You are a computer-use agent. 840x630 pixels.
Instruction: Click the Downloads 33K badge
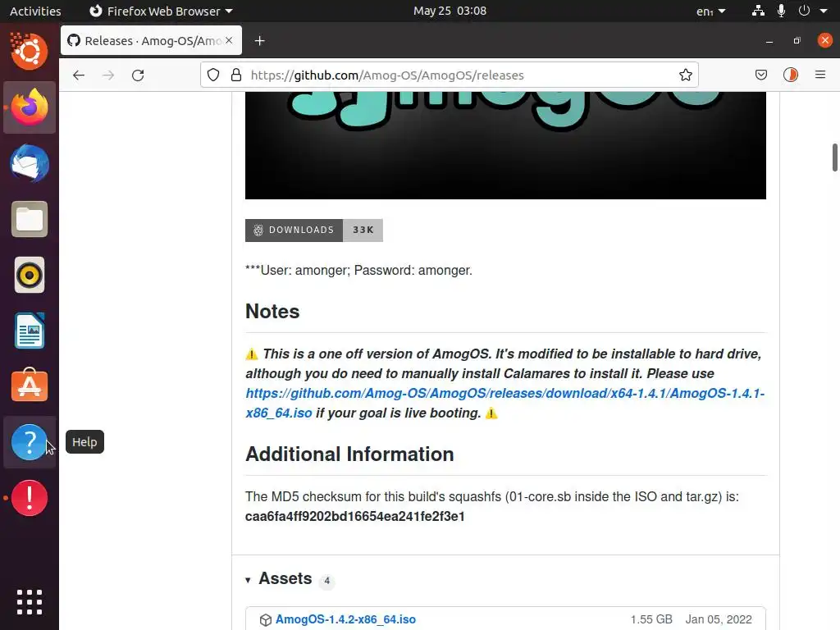point(314,231)
